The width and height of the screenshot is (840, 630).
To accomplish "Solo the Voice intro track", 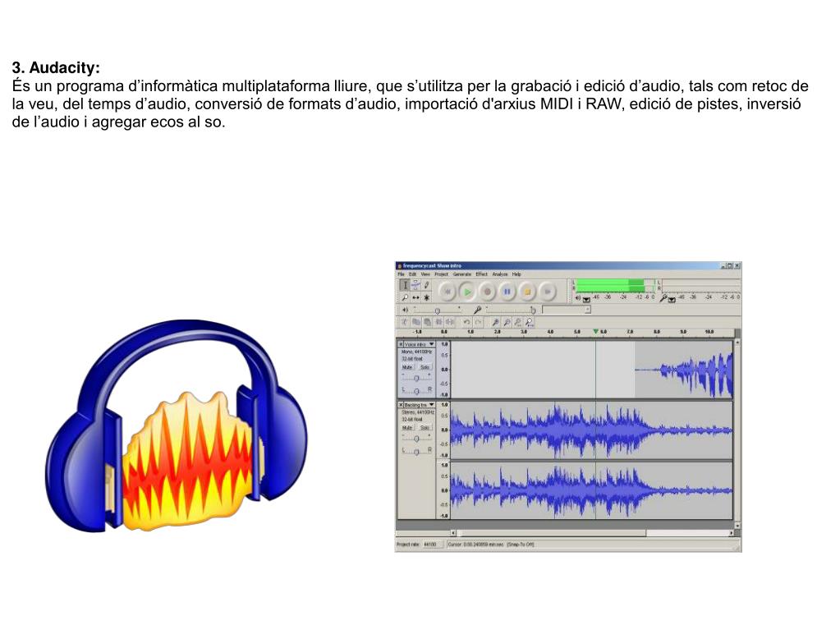I will click(x=425, y=367).
